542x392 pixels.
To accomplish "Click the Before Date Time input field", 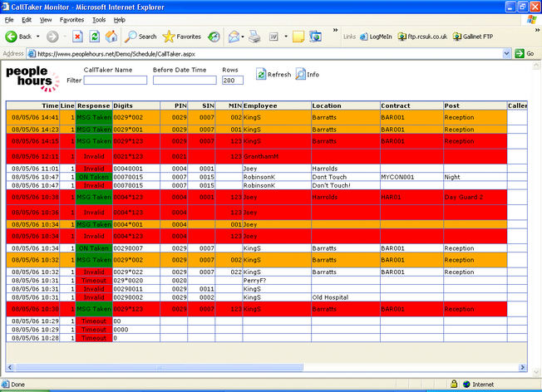I will [x=184, y=81].
